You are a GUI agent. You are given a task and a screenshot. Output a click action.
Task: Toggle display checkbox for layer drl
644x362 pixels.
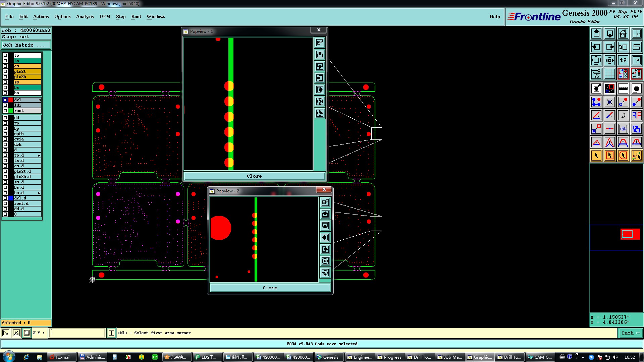pos(5,100)
